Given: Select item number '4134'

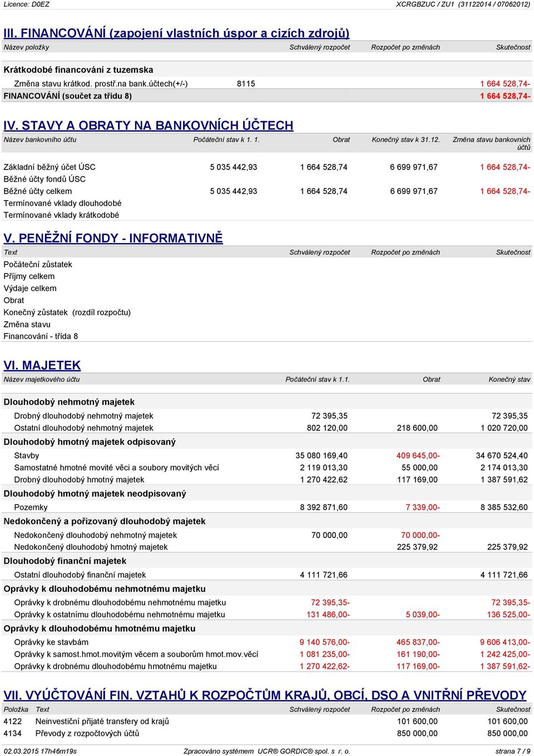Looking at the screenshot, I should coord(13,734).
